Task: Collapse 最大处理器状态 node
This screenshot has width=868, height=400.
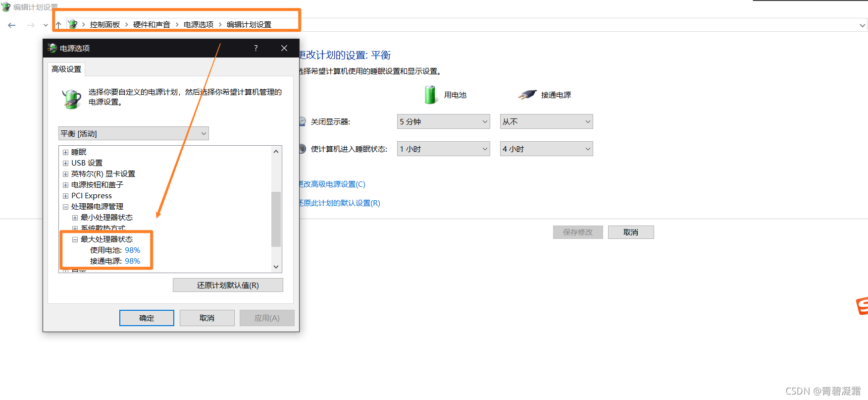Action: [x=75, y=239]
